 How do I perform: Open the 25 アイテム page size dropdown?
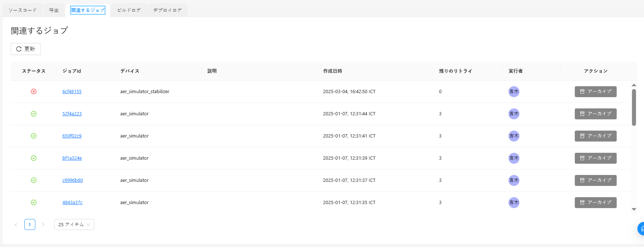(74, 224)
